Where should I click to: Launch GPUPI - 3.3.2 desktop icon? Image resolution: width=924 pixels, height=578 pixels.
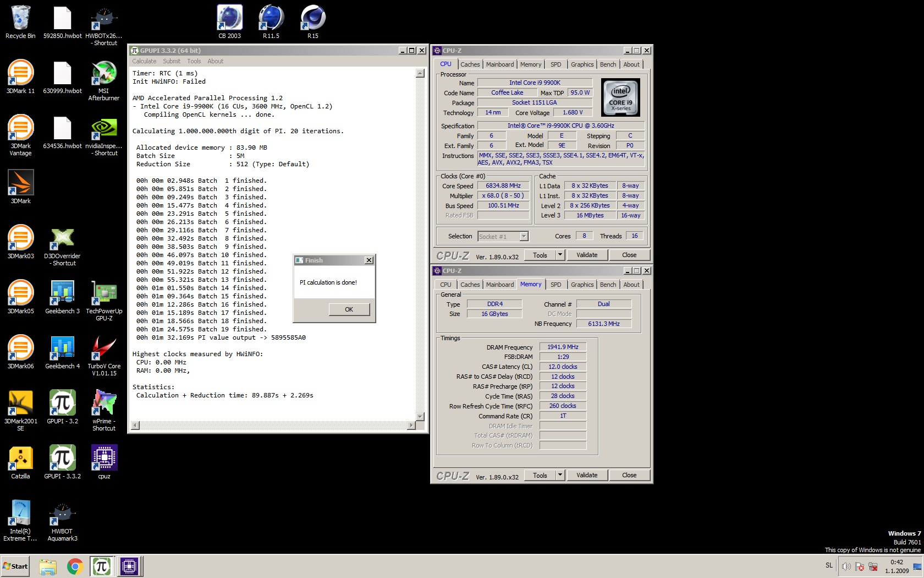click(x=62, y=462)
